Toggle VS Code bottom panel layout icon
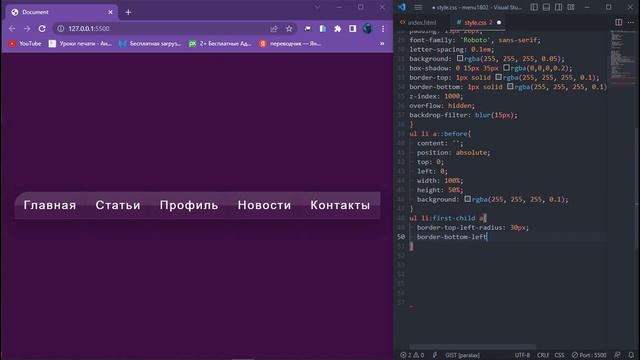Viewport: 640px width, 360px height. click(x=546, y=7)
